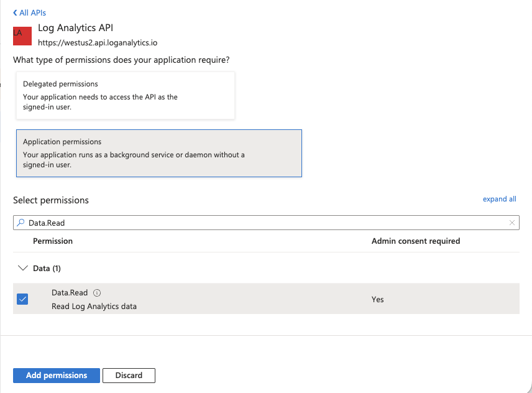Click the Yes admin consent value
The height and width of the screenshot is (393, 532).
[x=377, y=299]
